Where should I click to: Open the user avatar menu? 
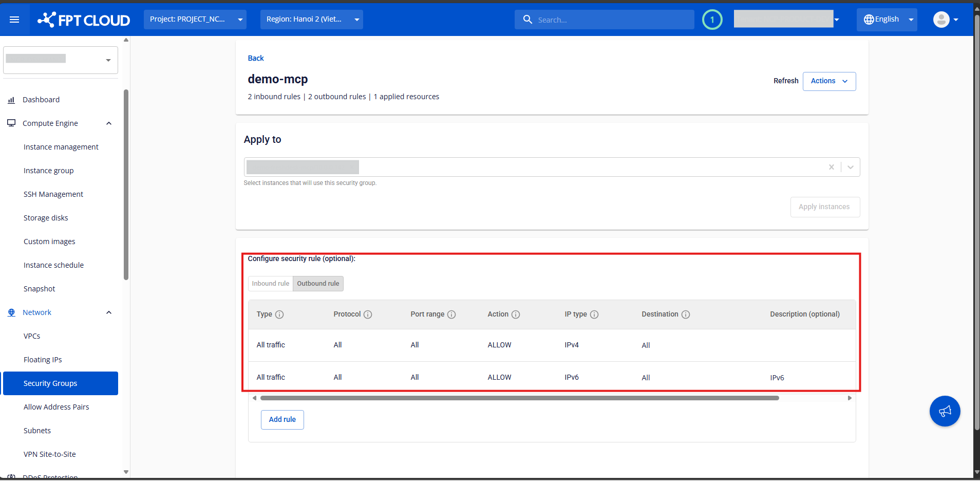(945, 20)
